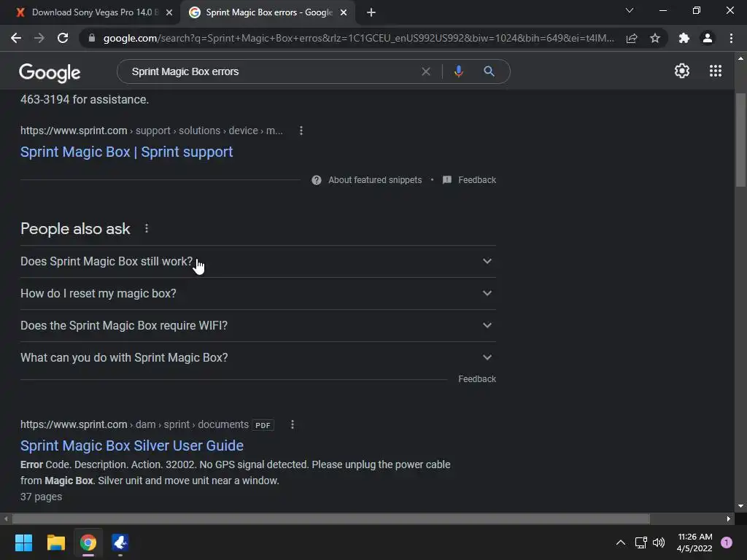
Task: Click the "37 pages" text
Action: pyautogui.click(x=42, y=497)
